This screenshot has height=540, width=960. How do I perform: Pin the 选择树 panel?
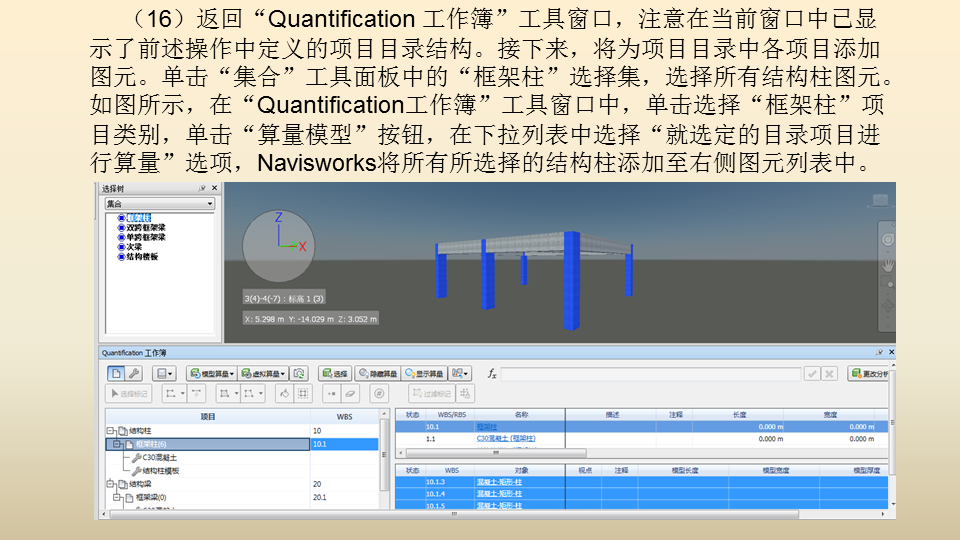point(201,189)
